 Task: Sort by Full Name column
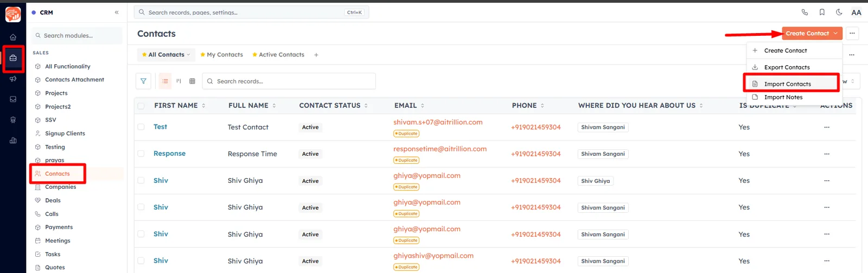click(274, 106)
